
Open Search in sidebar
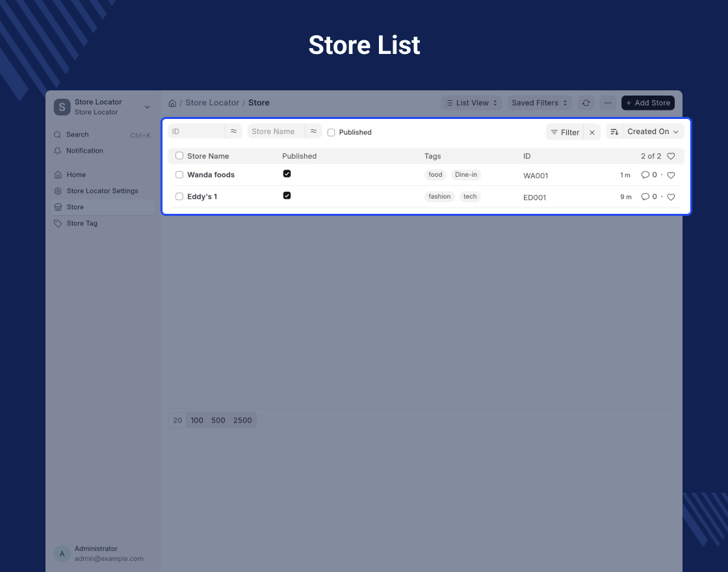pyautogui.click(x=102, y=135)
